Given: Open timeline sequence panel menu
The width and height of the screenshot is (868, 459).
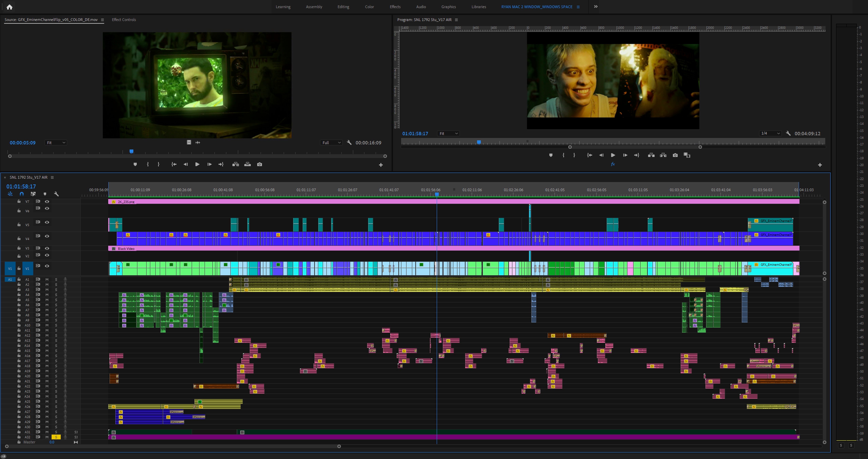Looking at the screenshot, I should point(52,177).
